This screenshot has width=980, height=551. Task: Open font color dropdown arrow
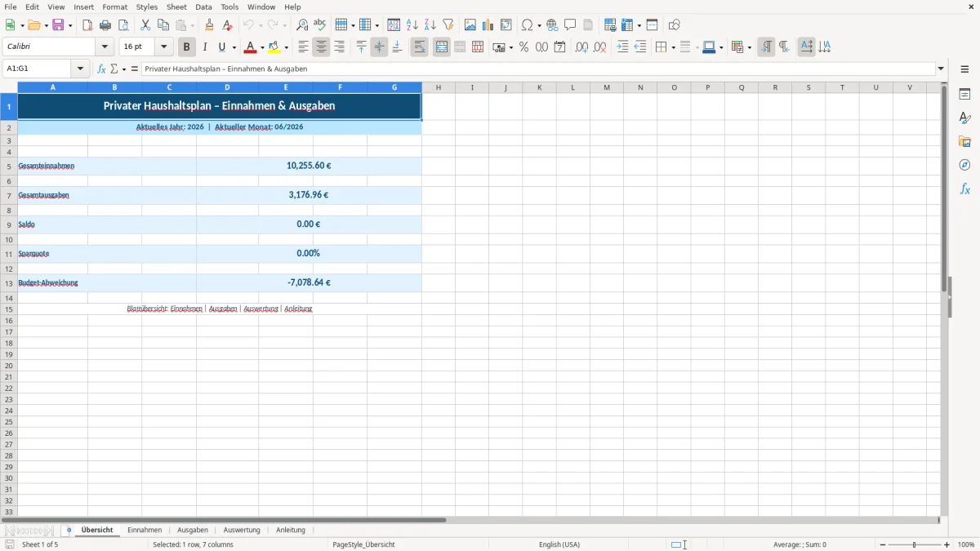pyautogui.click(x=261, y=47)
